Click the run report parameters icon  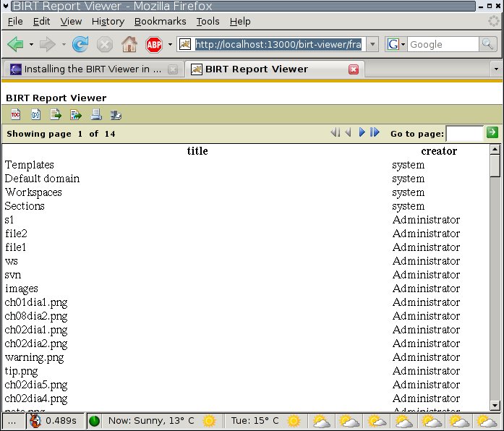[35, 114]
